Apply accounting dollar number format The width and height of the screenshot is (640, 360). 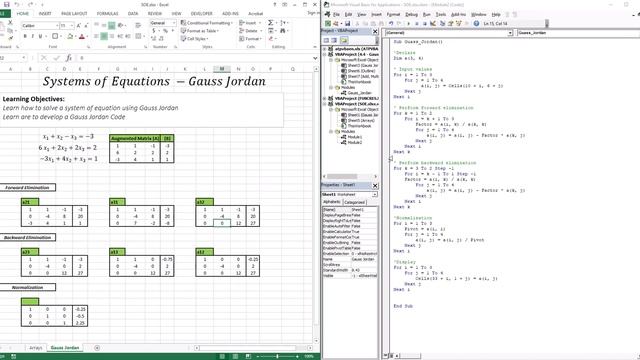tap(154, 31)
